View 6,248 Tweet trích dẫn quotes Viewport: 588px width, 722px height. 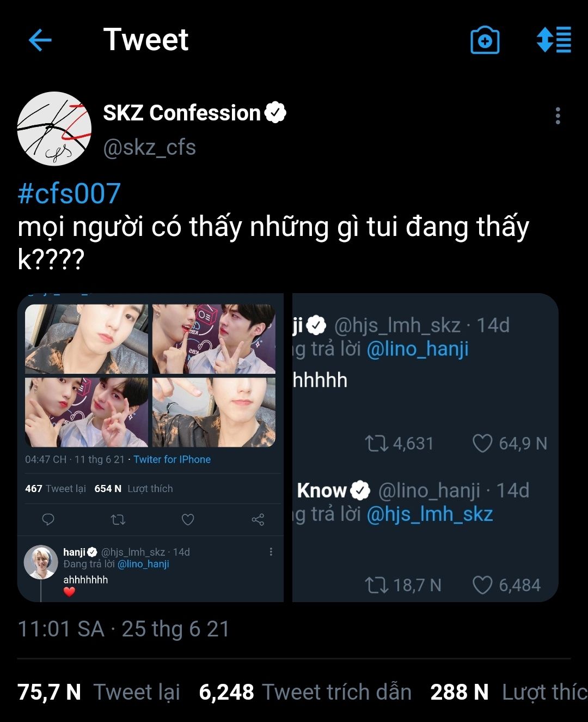[305, 692]
